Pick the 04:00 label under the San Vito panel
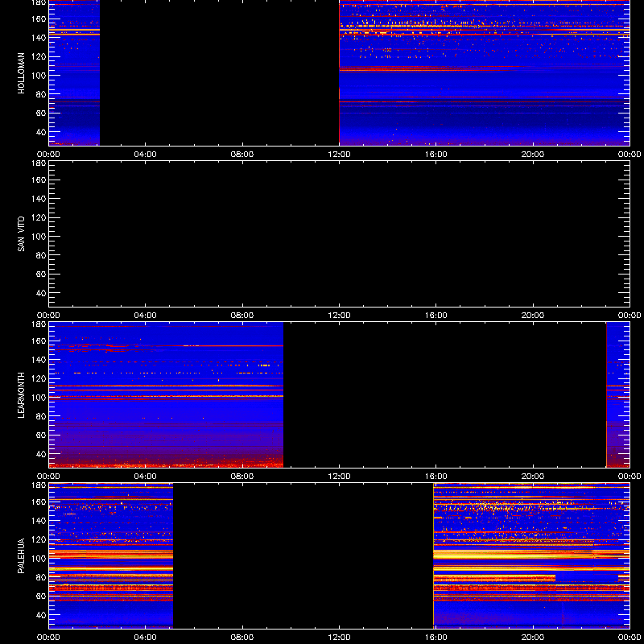The width and height of the screenshot is (644, 644). (x=146, y=316)
